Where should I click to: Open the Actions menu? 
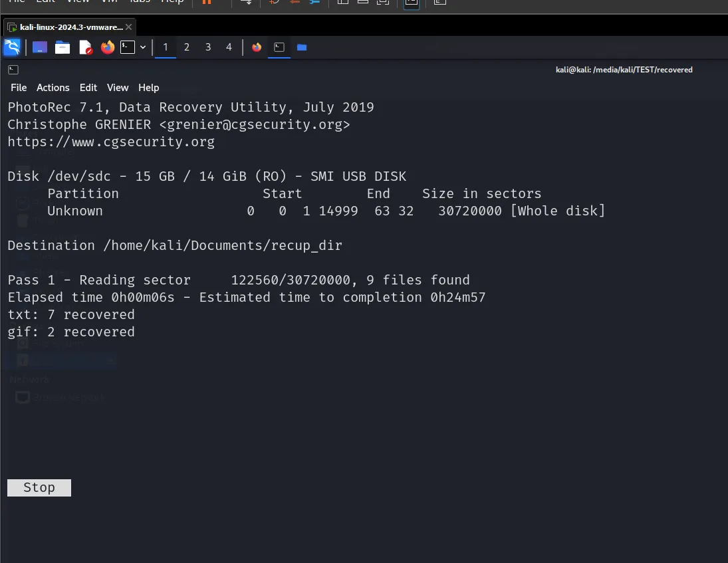[53, 88]
